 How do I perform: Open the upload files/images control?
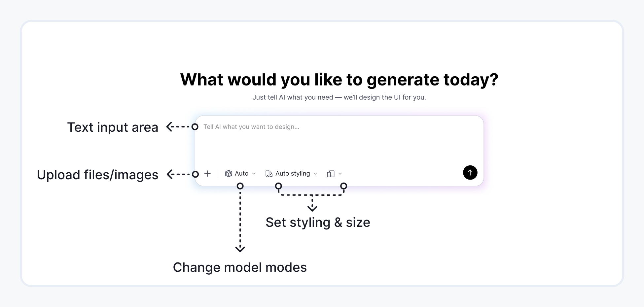coord(207,173)
